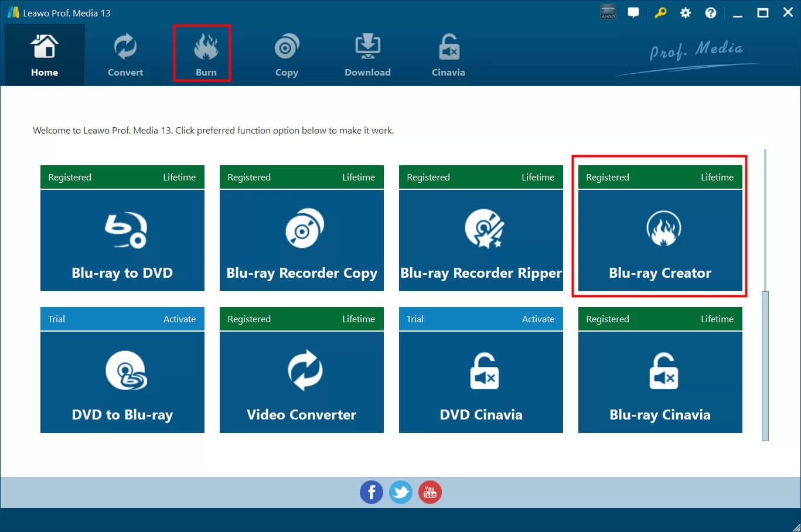Image resolution: width=801 pixels, height=532 pixels.
Task: Activate the DVD to Blu-ray trial
Action: pyautogui.click(x=179, y=319)
